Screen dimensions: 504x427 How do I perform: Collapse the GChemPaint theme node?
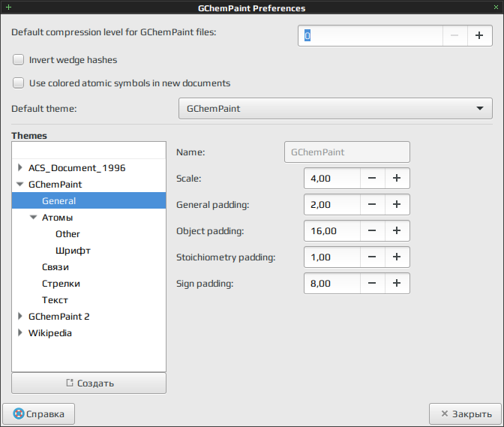point(20,185)
